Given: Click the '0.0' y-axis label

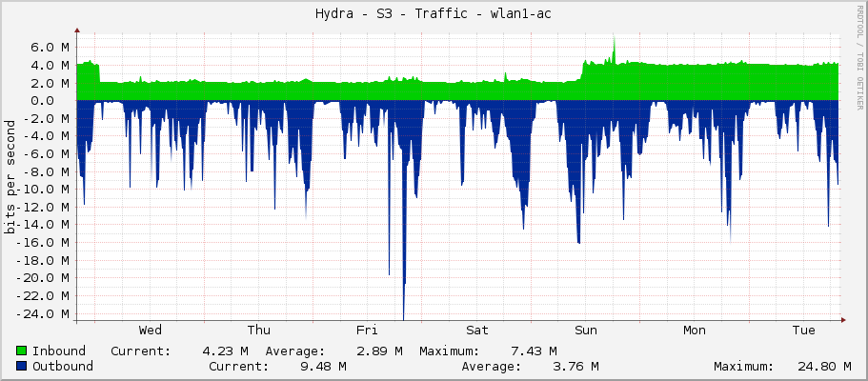Looking at the screenshot, I should pyautogui.click(x=43, y=101).
